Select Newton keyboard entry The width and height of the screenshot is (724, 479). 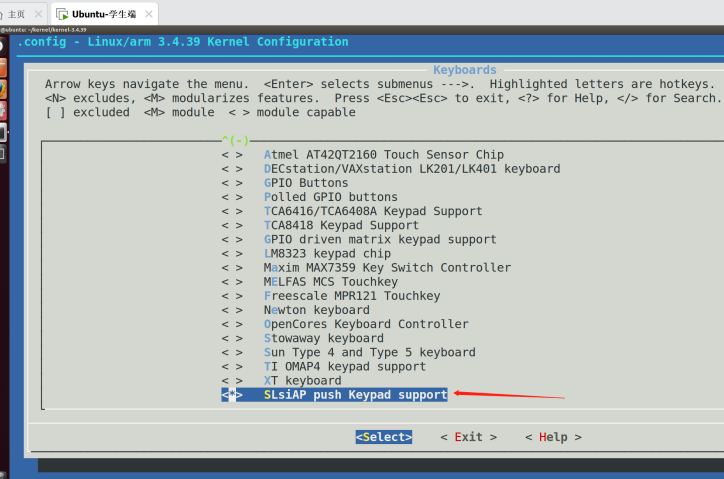316,310
